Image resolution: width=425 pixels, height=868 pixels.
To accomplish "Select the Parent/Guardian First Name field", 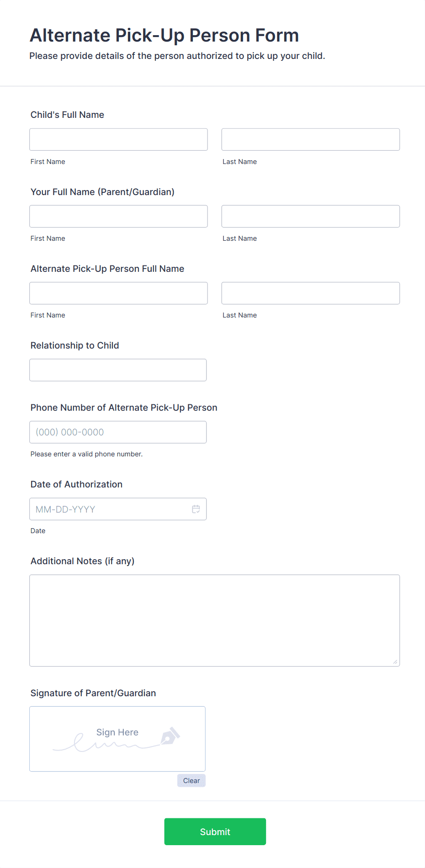I will coord(118,216).
